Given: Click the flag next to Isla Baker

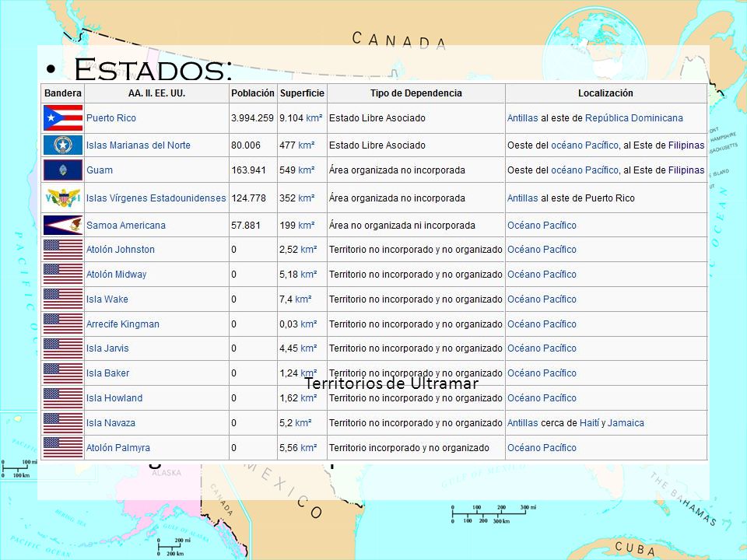Looking at the screenshot, I should tap(63, 373).
